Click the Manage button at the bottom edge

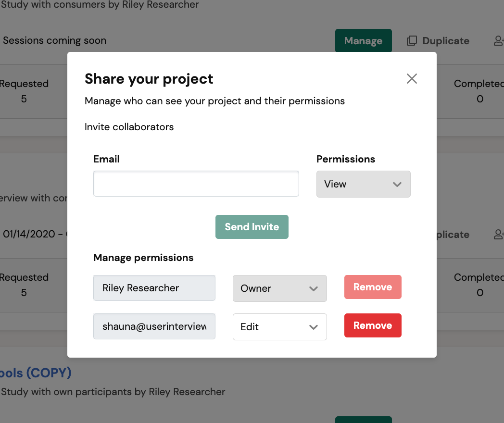point(363,420)
